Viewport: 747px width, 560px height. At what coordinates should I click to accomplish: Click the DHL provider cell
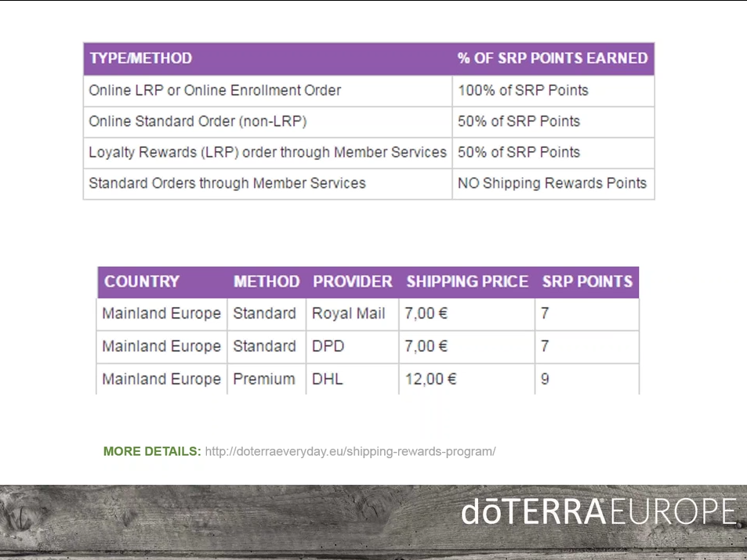click(x=353, y=379)
